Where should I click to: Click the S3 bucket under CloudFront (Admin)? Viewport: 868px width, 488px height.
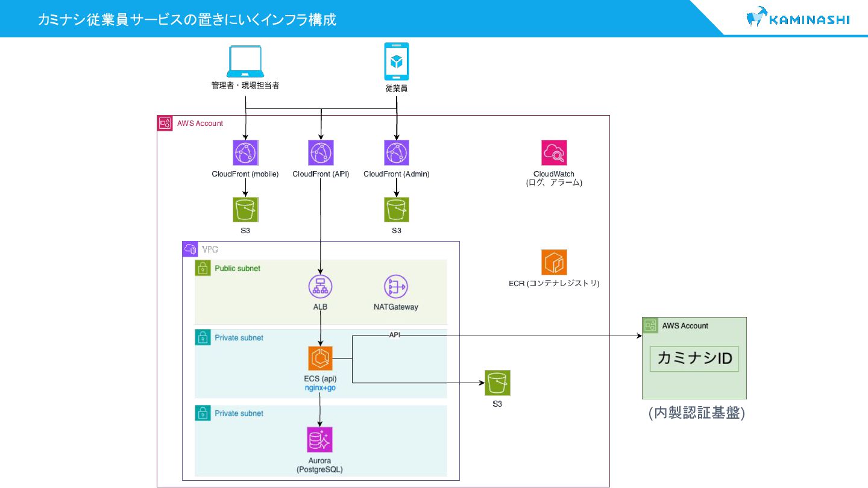(x=397, y=210)
